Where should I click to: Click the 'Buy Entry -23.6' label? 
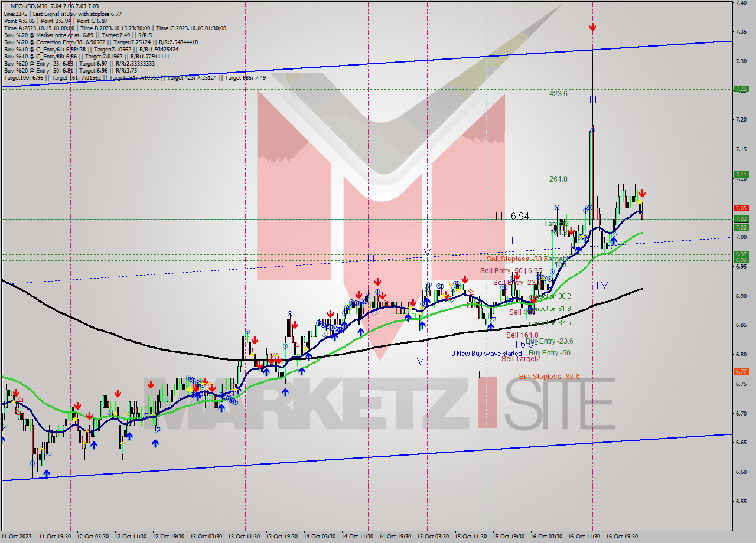(549, 341)
